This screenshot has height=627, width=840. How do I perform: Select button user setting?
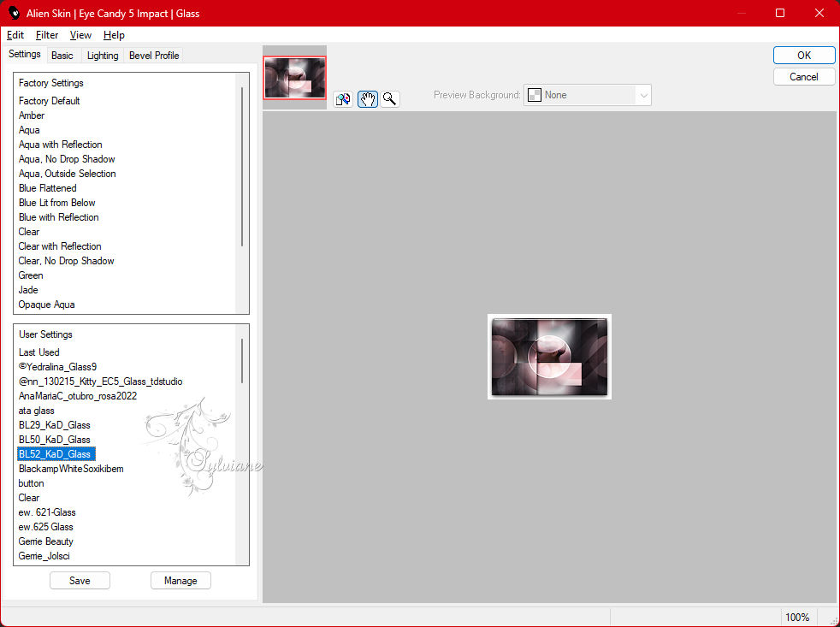pyautogui.click(x=31, y=482)
